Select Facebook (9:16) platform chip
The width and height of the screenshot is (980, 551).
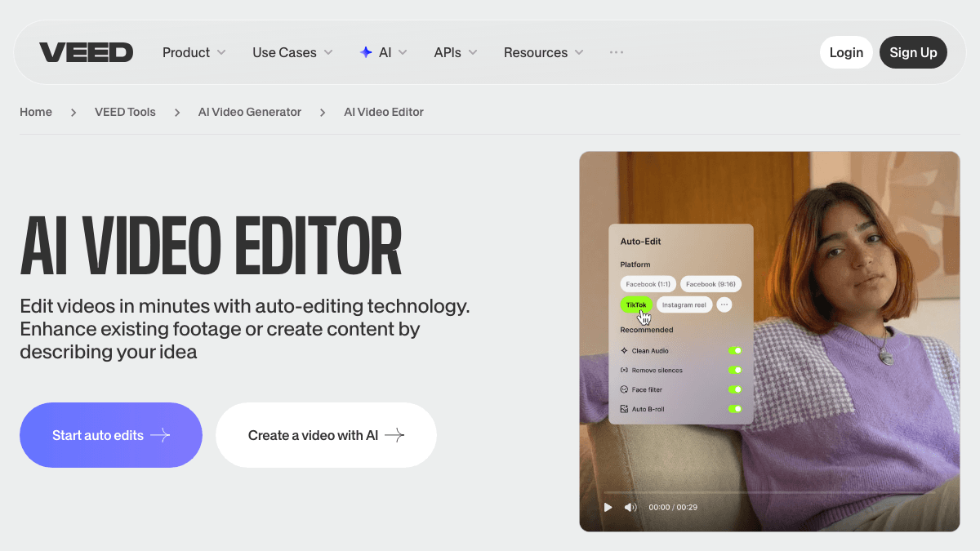coord(710,284)
